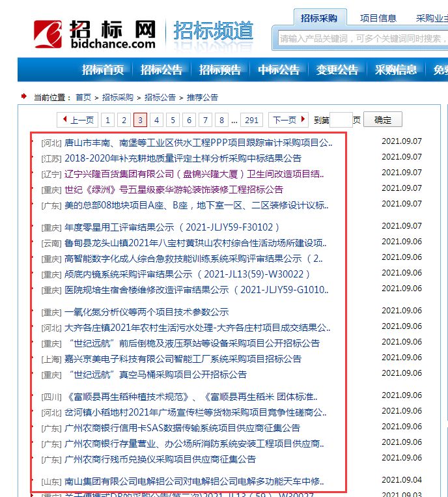Confirm page jump with 确定

coord(383,119)
